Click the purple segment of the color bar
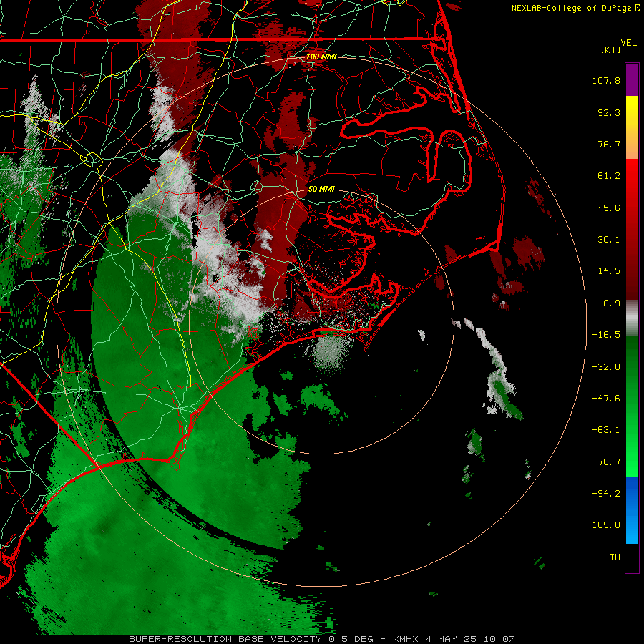 pyautogui.click(x=632, y=79)
